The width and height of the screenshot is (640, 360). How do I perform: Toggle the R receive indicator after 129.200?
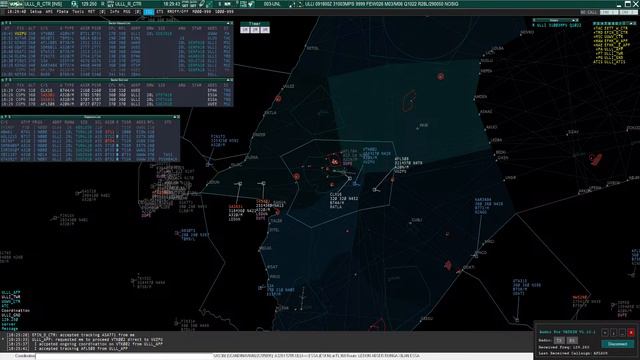pos(102,4)
